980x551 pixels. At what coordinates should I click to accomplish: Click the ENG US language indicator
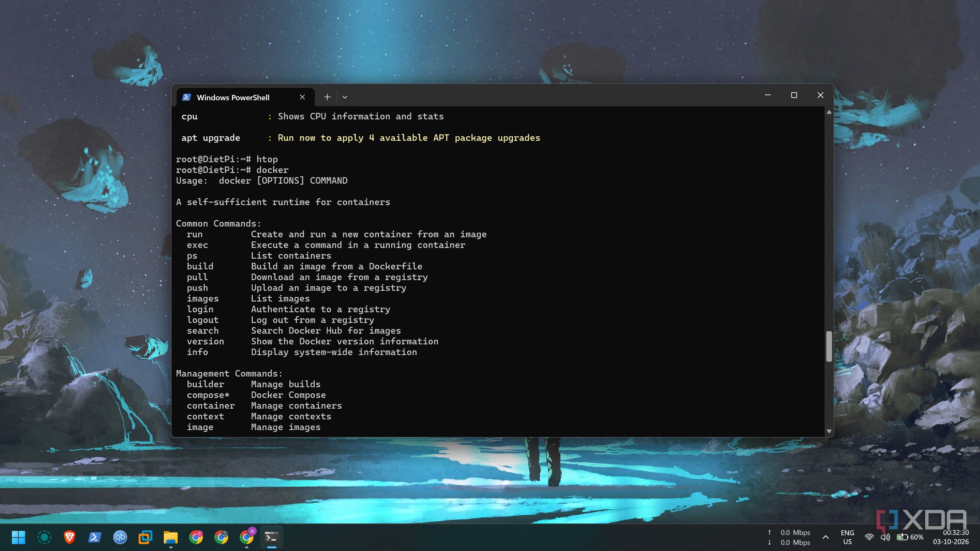pos(847,537)
